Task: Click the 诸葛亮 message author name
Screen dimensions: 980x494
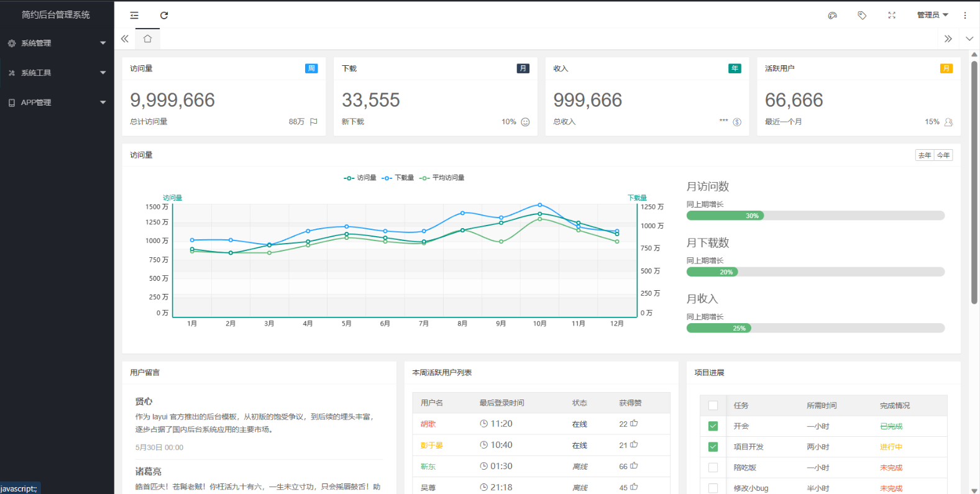Action: click(x=148, y=471)
